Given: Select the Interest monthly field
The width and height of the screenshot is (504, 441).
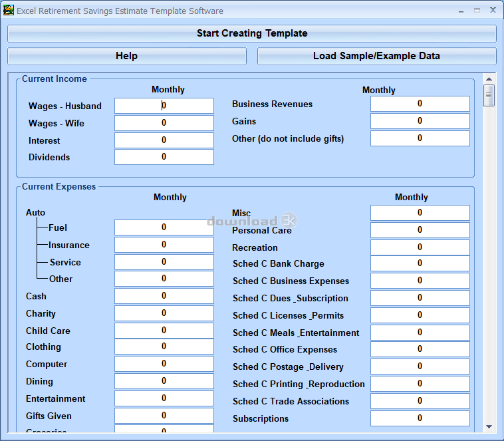Looking at the screenshot, I should click(164, 140).
